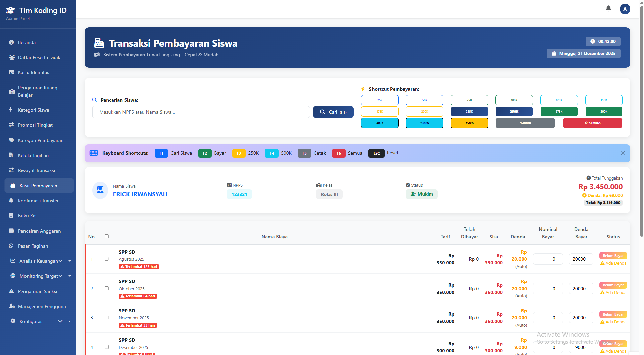Check the SPP SD Agustus 2025 row checkbox

click(x=107, y=259)
